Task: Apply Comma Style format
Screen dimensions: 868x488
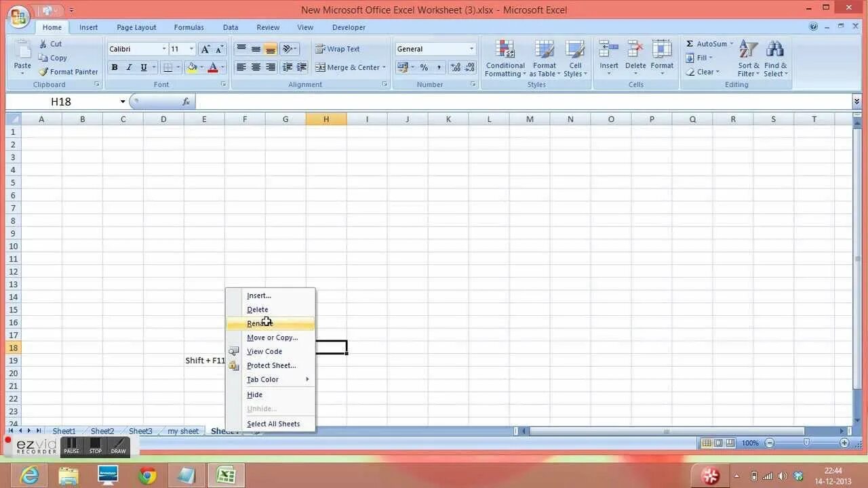Action: (x=439, y=68)
